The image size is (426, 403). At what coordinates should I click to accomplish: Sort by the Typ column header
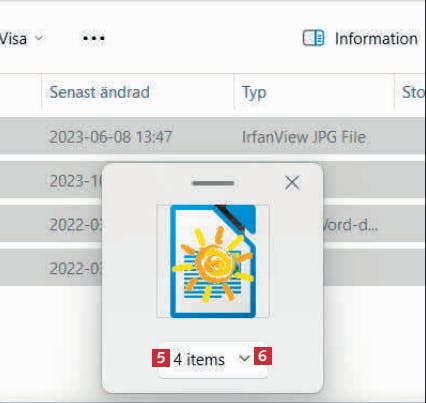254,92
